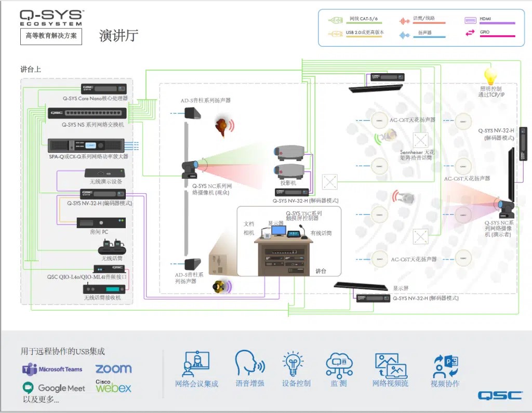Select the SPA-Q/CX-Q network amplifier device

point(86,145)
